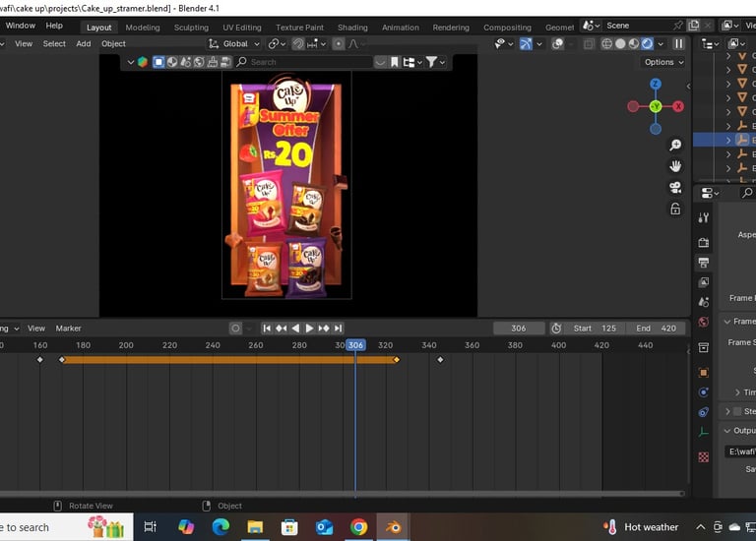Collapse the Output panel section
756x541 pixels.
728,430
